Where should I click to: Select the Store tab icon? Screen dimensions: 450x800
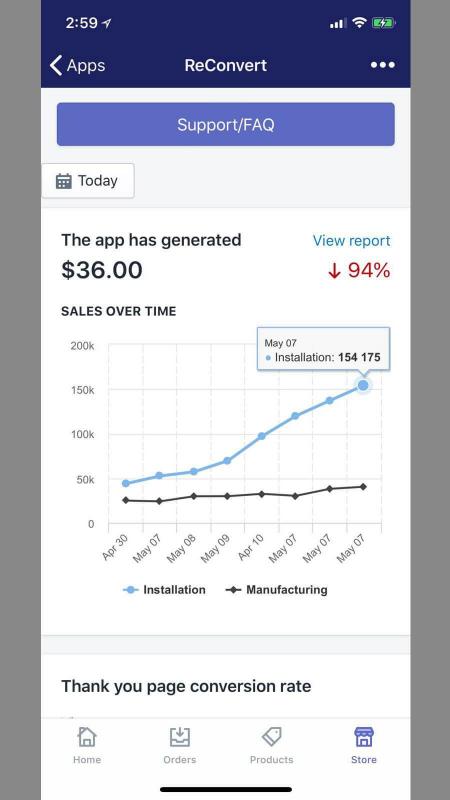(364, 737)
